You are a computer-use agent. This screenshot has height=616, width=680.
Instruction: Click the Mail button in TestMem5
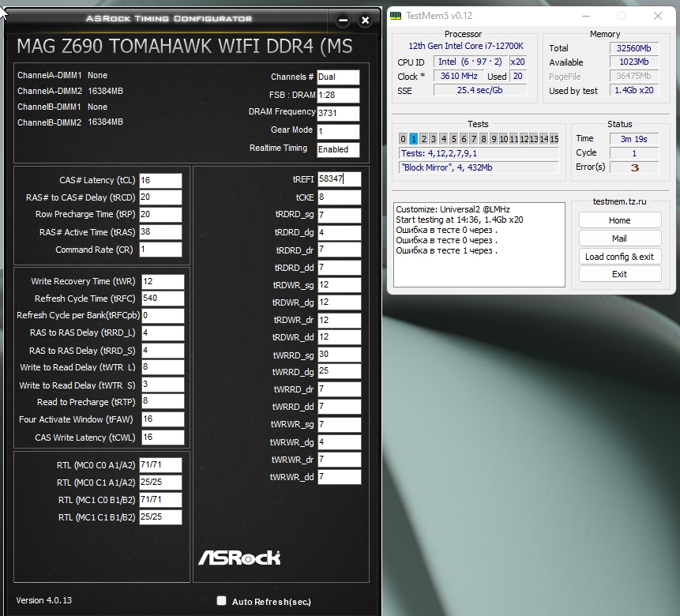(x=620, y=239)
